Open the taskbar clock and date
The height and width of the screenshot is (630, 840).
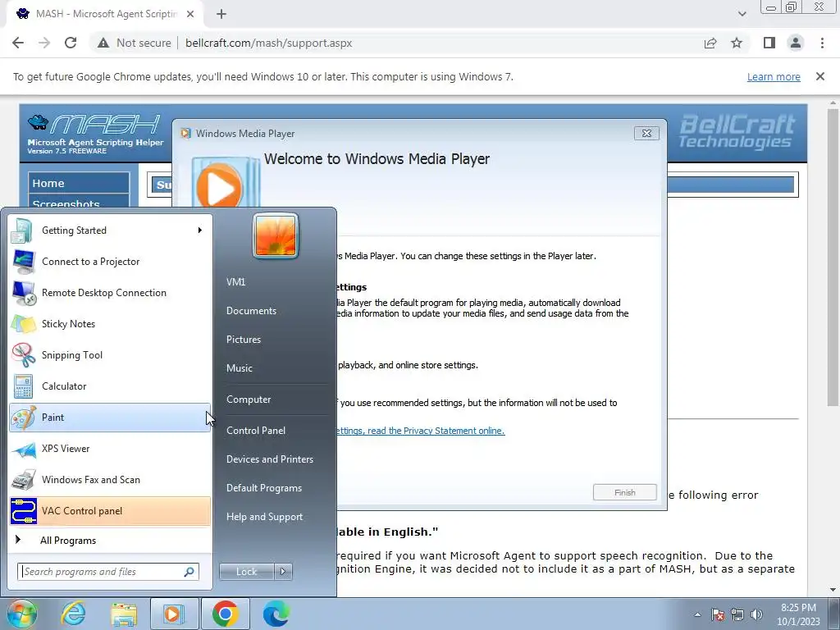pyautogui.click(x=798, y=614)
